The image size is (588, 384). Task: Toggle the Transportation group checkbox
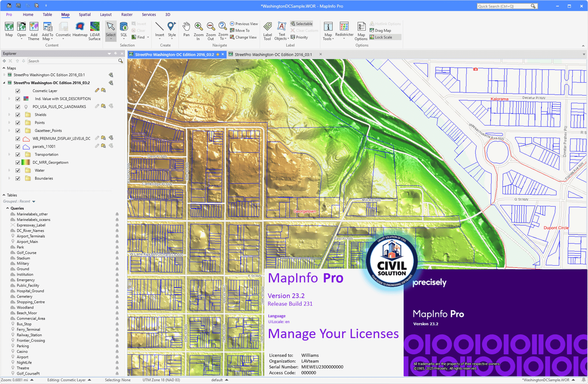point(18,154)
